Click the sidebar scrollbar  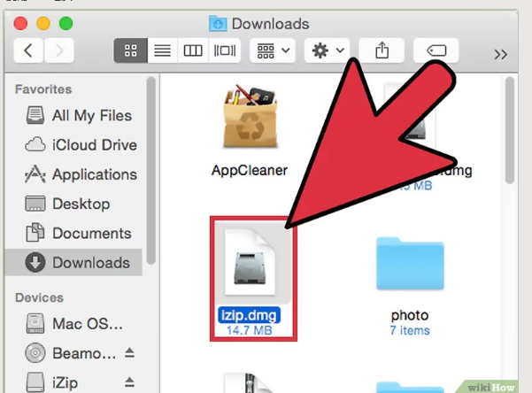click(151, 170)
